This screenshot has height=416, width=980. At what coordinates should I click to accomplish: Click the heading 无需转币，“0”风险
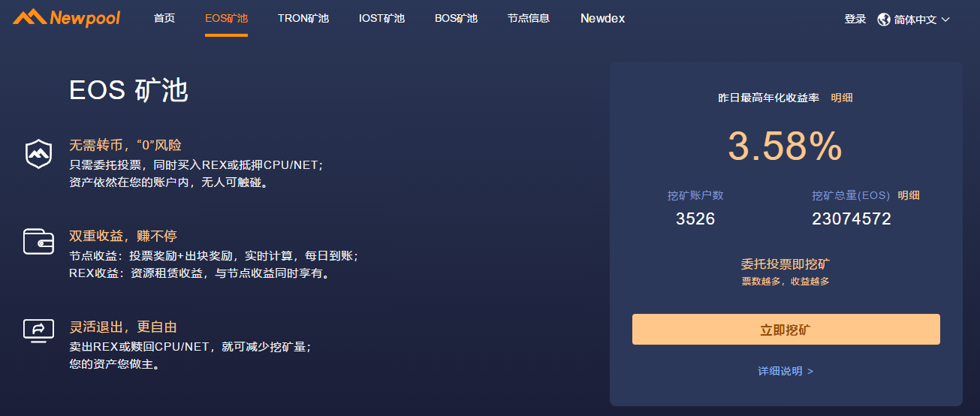click(125, 146)
